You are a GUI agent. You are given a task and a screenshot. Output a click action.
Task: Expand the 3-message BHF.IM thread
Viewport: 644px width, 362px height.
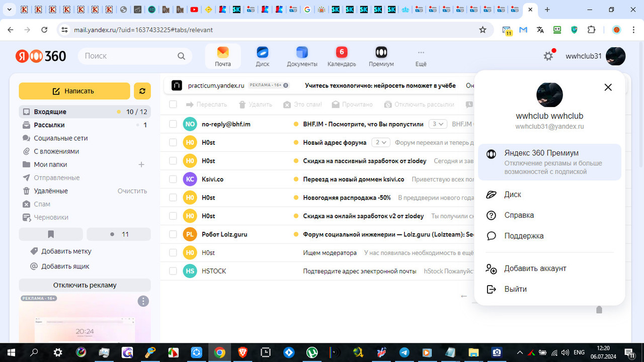tap(438, 124)
